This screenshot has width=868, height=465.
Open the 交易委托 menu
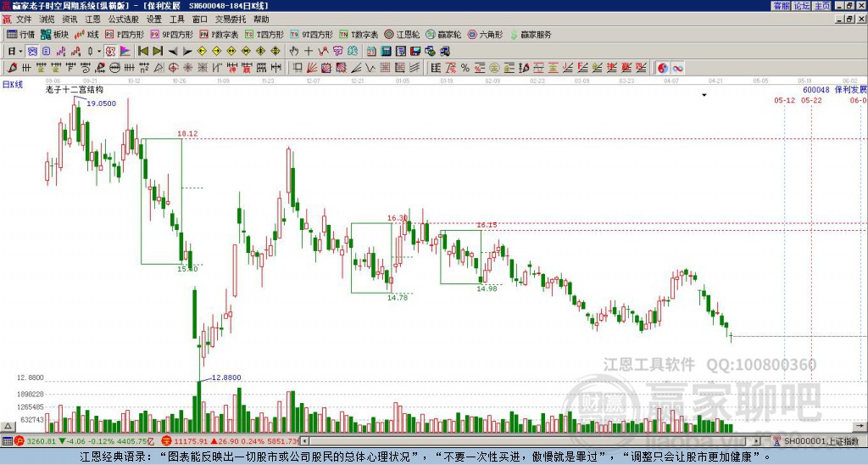(x=231, y=20)
